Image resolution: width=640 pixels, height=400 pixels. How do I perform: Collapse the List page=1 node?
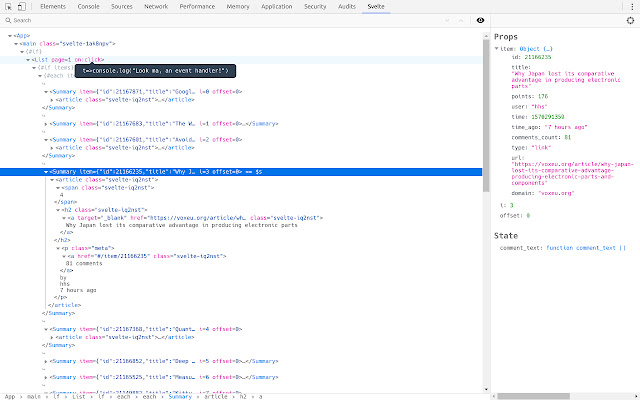(x=28, y=60)
